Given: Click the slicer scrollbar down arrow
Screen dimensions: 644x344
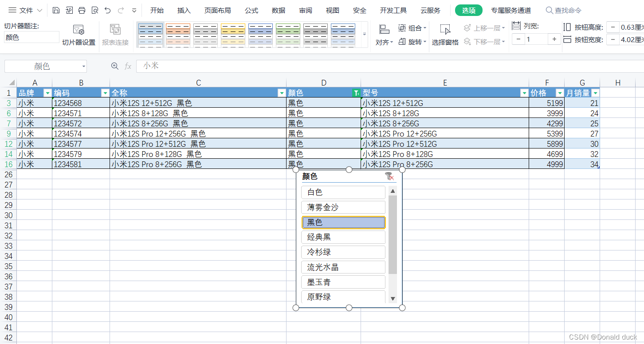Looking at the screenshot, I should pyautogui.click(x=393, y=299).
